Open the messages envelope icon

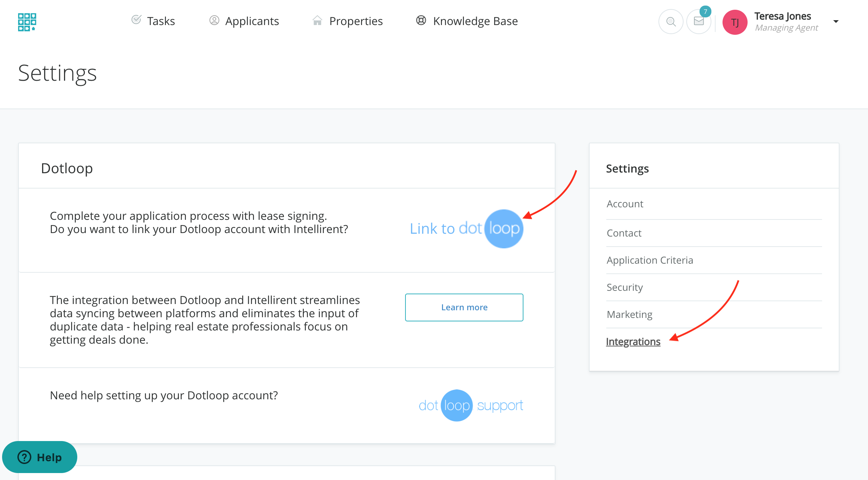tap(699, 22)
